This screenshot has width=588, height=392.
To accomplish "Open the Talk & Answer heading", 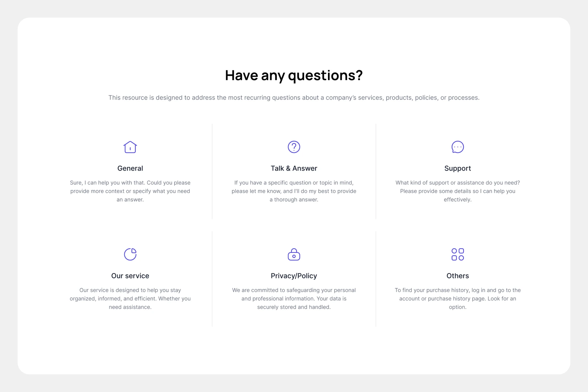I will pyautogui.click(x=294, y=168).
